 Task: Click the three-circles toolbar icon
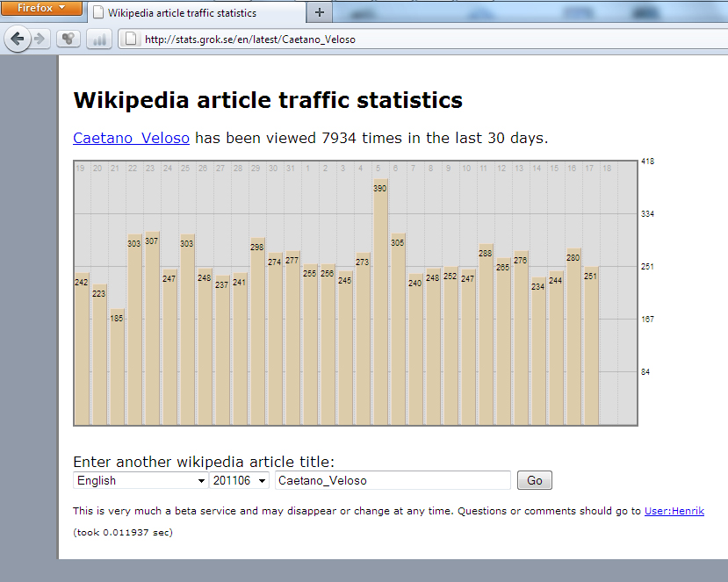(x=68, y=39)
